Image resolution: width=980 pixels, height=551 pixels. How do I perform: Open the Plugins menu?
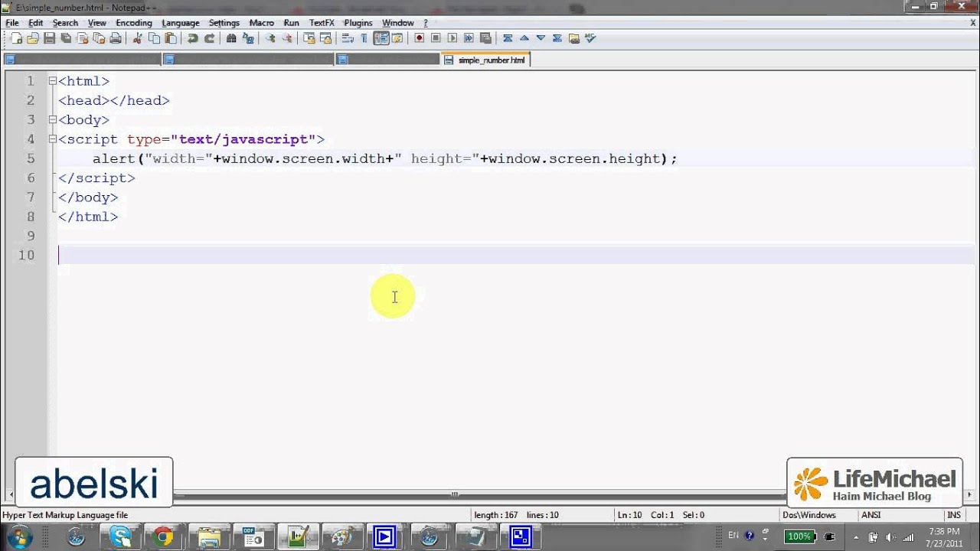358,23
